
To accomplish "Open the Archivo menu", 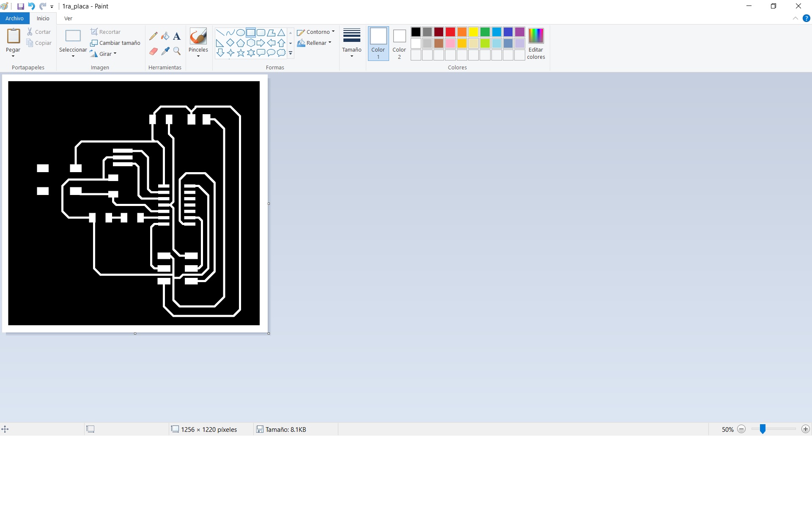I will (x=14, y=18).
